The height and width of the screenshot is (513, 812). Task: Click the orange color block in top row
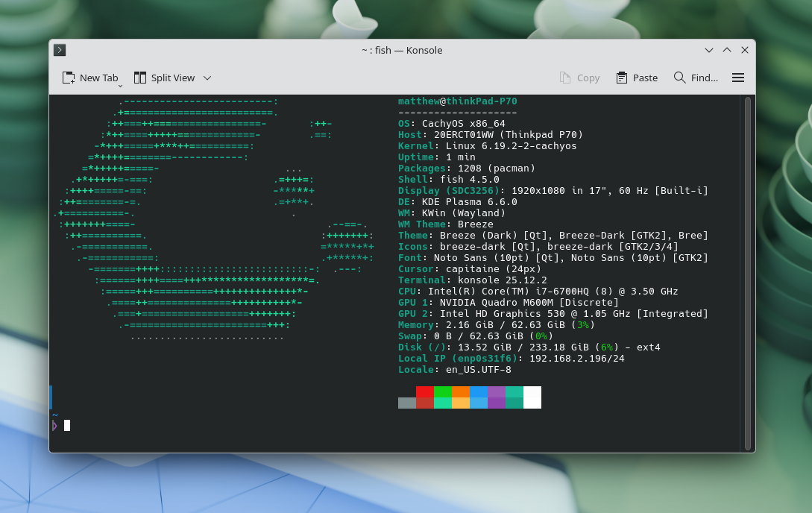click(461, 391)
